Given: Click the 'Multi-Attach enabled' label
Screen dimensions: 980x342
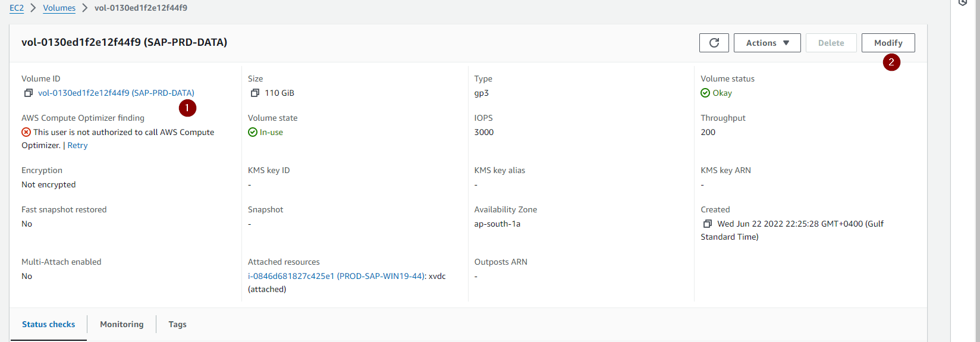Looking at the screenshot, I should point(61,262).
